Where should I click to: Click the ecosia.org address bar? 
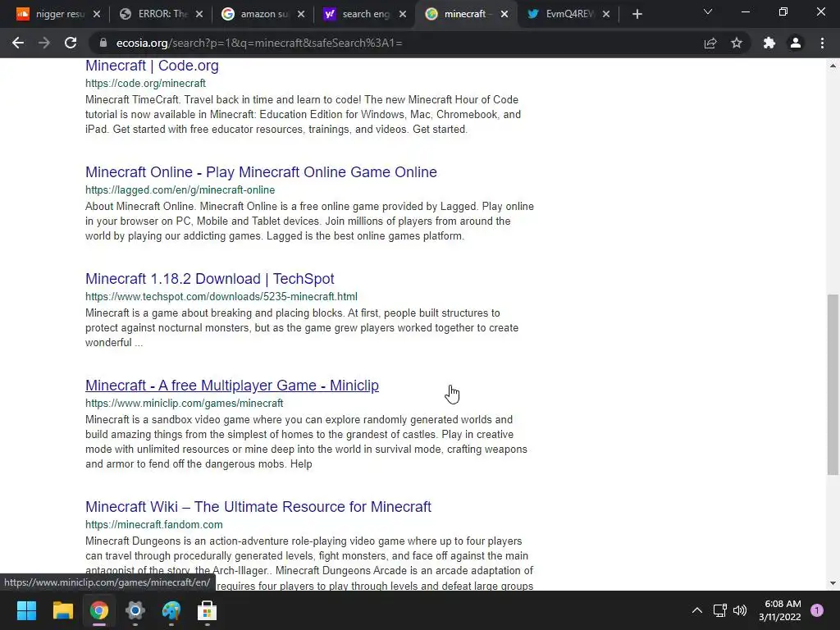point(396,43)
